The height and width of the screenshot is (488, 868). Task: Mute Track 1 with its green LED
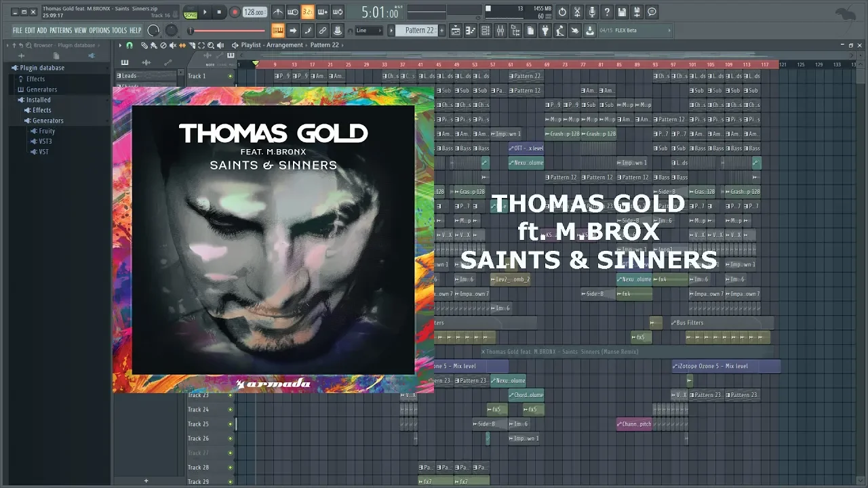(230, 76)
